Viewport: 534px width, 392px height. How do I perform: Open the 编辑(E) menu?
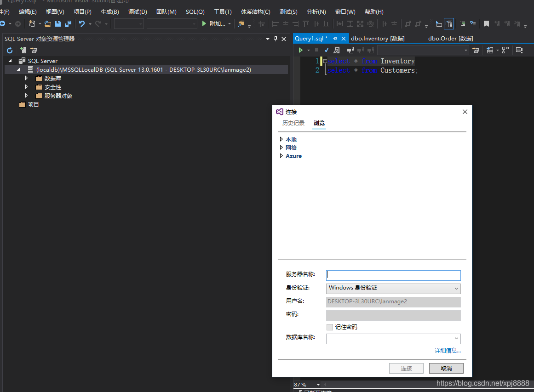click(28, 12)
